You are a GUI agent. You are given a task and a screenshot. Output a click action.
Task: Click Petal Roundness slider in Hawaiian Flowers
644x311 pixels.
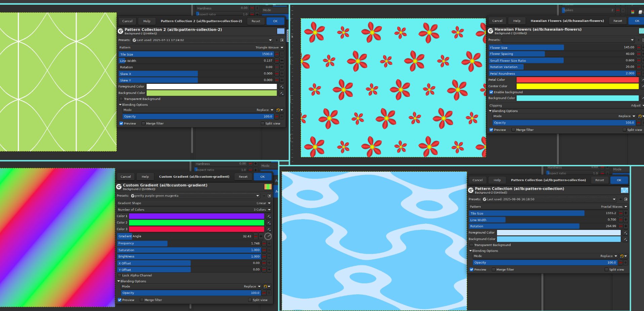pyautogui.click(x=562, y=73)
